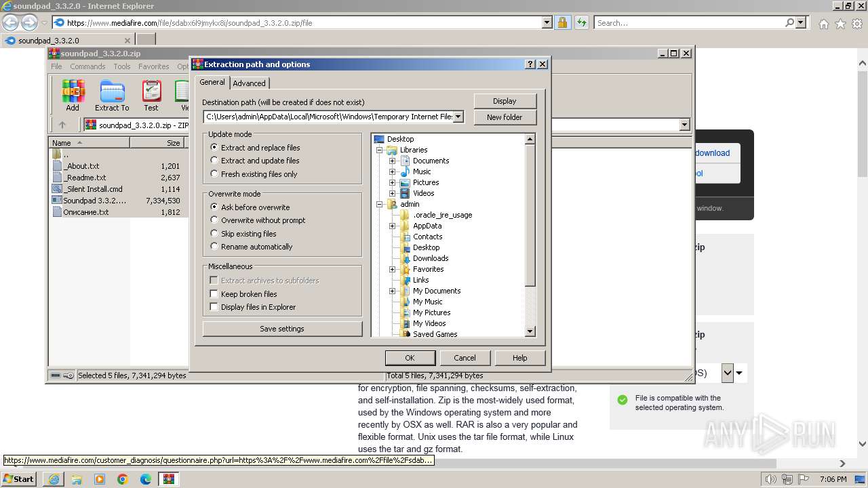
Task: Click the Test toolbar icon
Action: 151,96
